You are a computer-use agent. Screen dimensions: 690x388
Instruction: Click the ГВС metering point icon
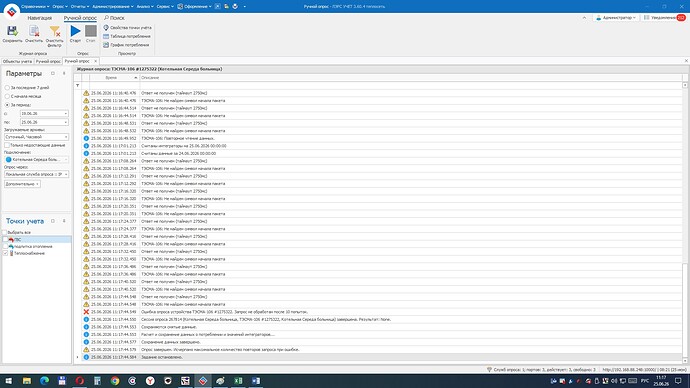click(11, 239)
